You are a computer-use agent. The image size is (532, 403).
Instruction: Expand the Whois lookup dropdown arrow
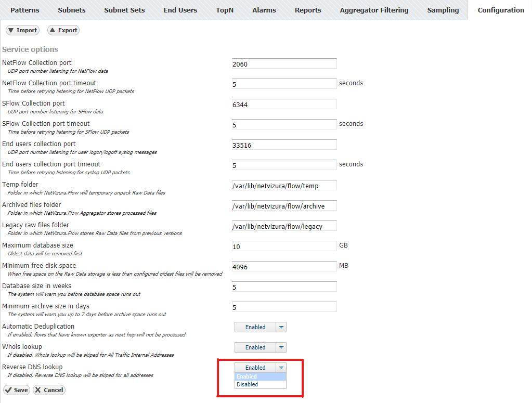[x=281, y=347]
